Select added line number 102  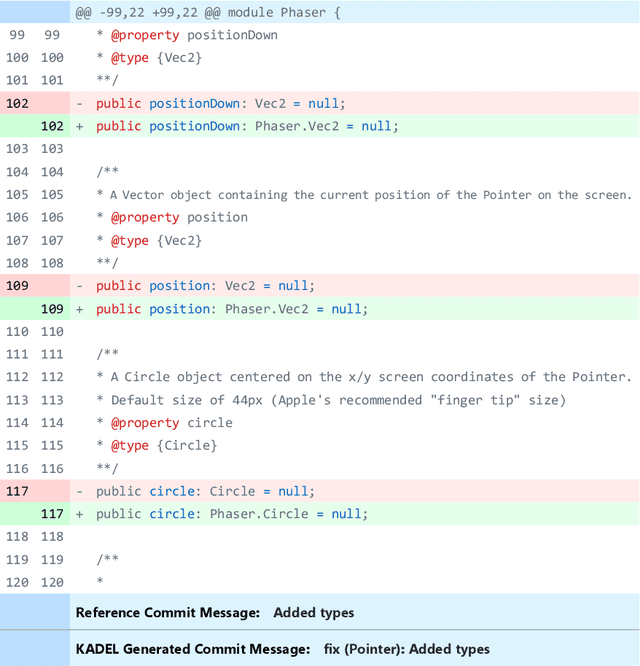(x=52, y=126)
